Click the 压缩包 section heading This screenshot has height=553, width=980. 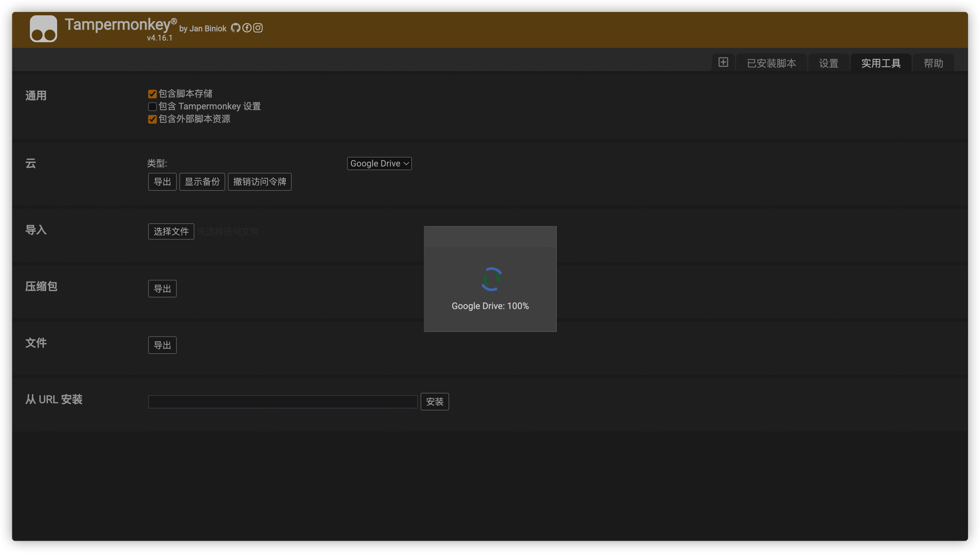click(x=41, y=286)
